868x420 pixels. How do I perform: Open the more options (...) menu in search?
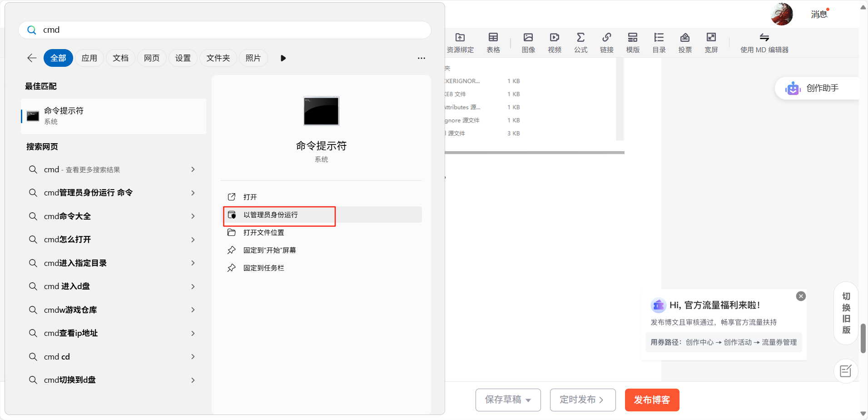pos(421,58)
